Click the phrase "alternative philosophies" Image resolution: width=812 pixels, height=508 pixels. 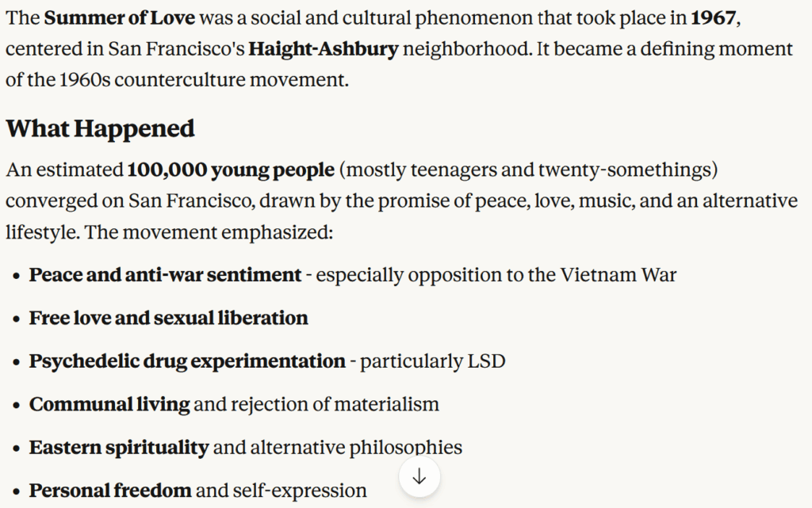(x=356, y=447)
